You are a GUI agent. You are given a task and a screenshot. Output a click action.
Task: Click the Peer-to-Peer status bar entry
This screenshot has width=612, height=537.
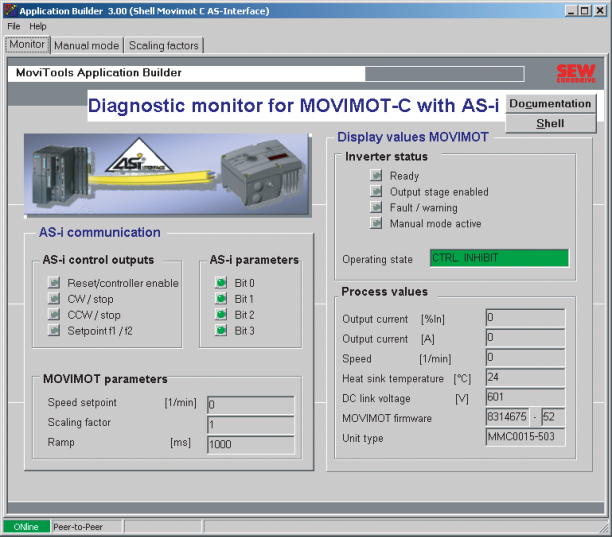pyautogui.click(x=87, y=527)
